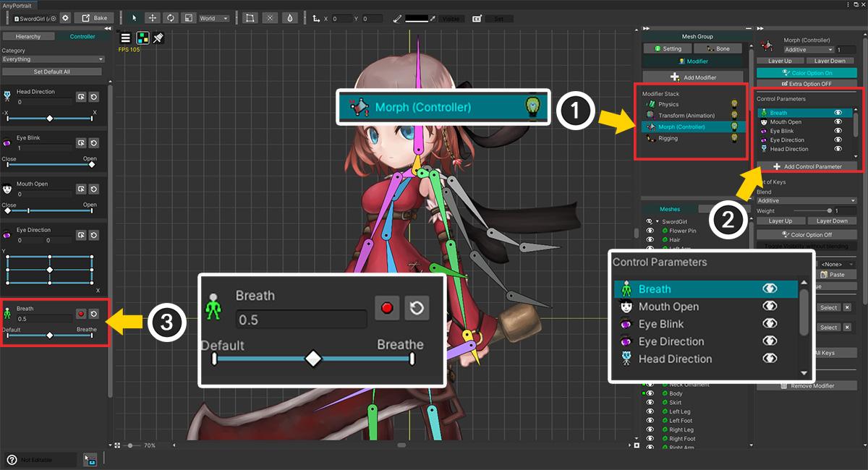Click the help question mark icon
The height and width of the screenshot is (470, 868).
[12, 459]
